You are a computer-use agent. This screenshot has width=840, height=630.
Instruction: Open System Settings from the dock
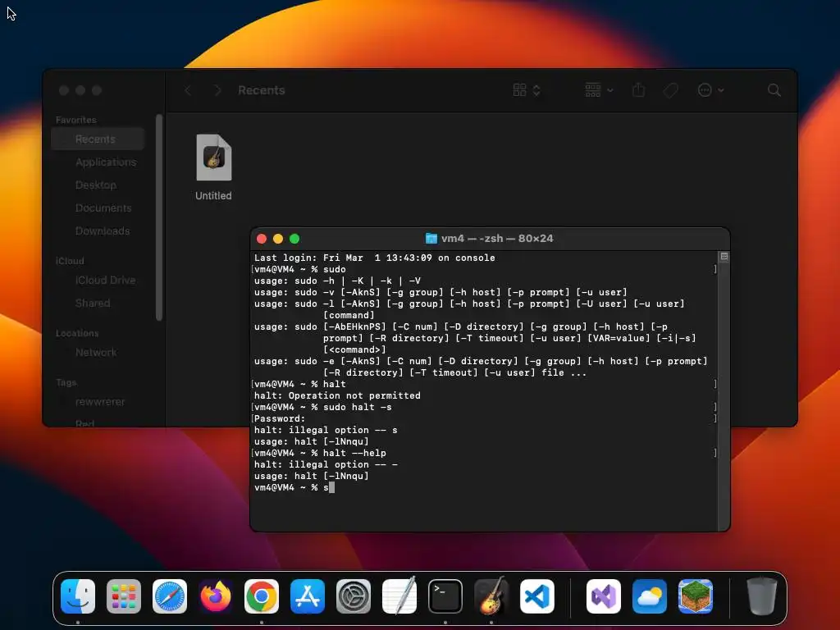[354, 596]
